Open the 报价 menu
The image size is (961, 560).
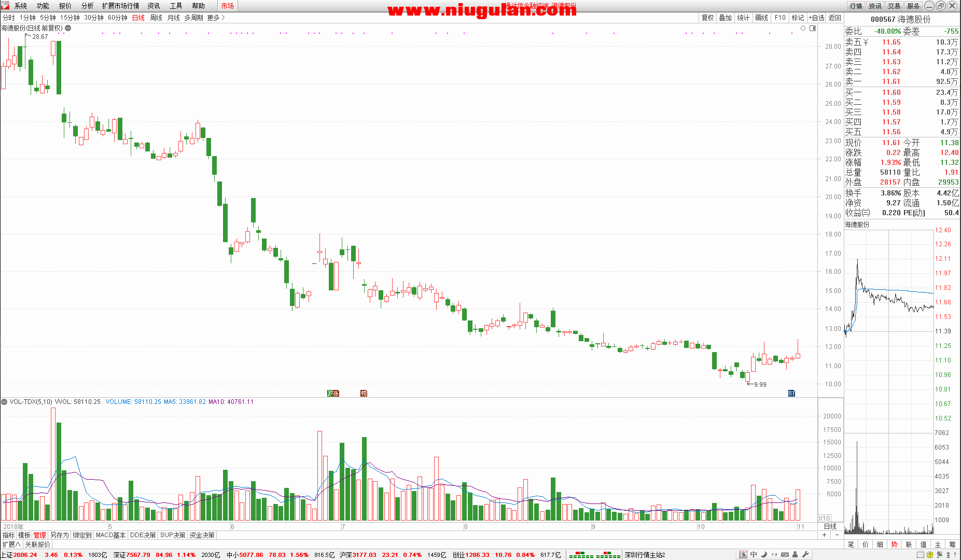click(x=65, y=6)
